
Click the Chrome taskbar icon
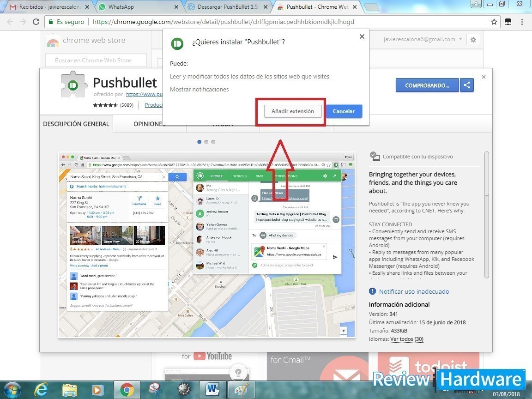(x=127, y=390)
